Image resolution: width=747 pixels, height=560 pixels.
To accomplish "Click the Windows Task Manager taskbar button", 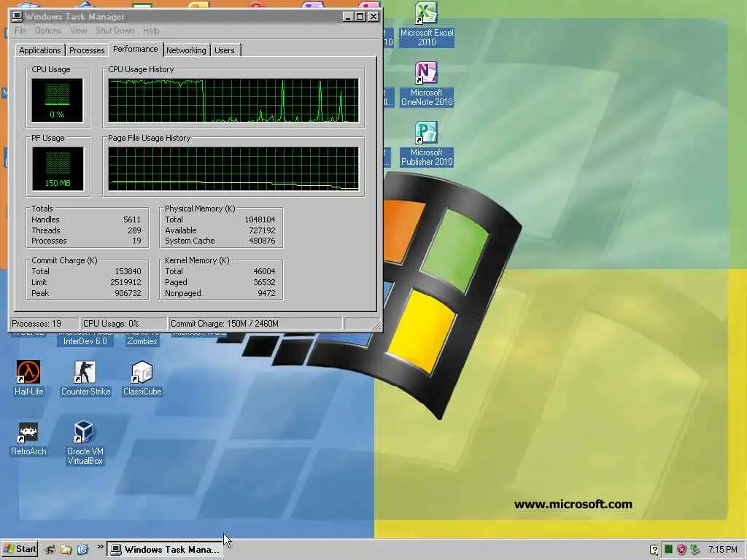I will (165, 550).
